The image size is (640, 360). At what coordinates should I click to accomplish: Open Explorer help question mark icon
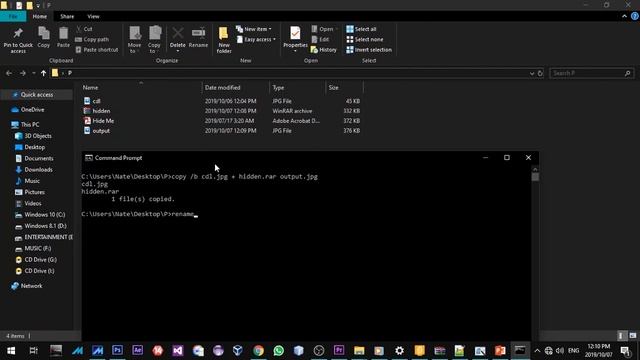click(x=635, y=16)
